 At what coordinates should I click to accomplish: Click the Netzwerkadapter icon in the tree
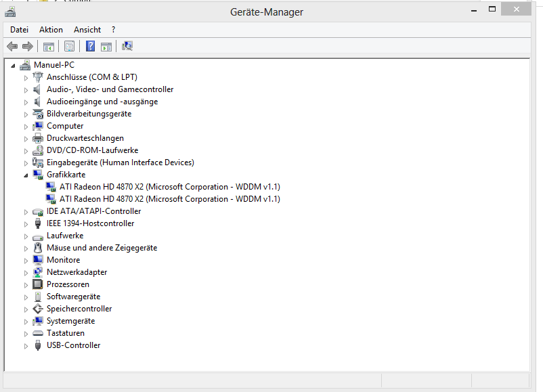click(38, 272)
